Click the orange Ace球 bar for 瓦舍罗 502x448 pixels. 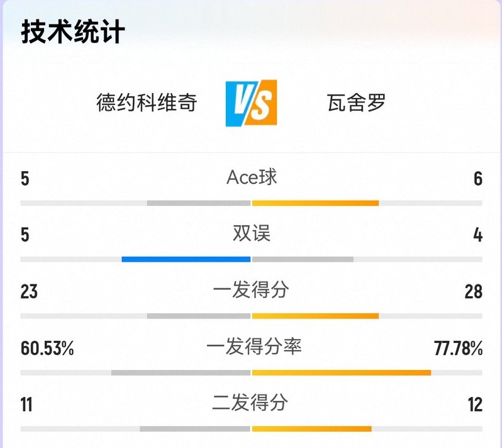click(315, 203)
